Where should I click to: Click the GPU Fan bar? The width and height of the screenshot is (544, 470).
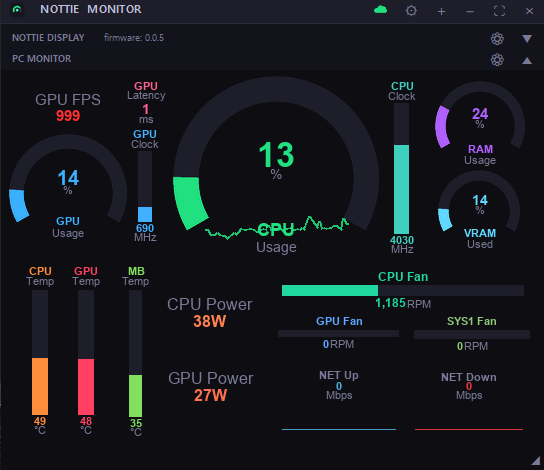click(338, 334)
